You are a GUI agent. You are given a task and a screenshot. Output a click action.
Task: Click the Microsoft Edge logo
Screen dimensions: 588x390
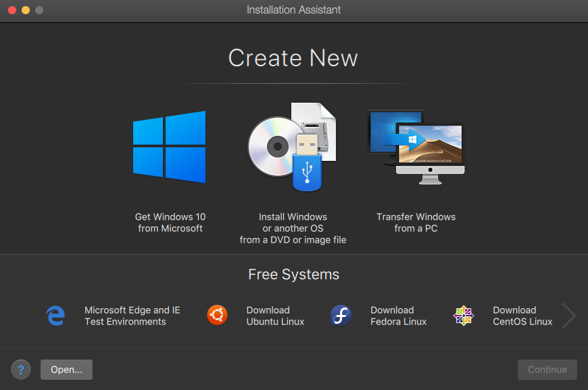click(55, 316)
